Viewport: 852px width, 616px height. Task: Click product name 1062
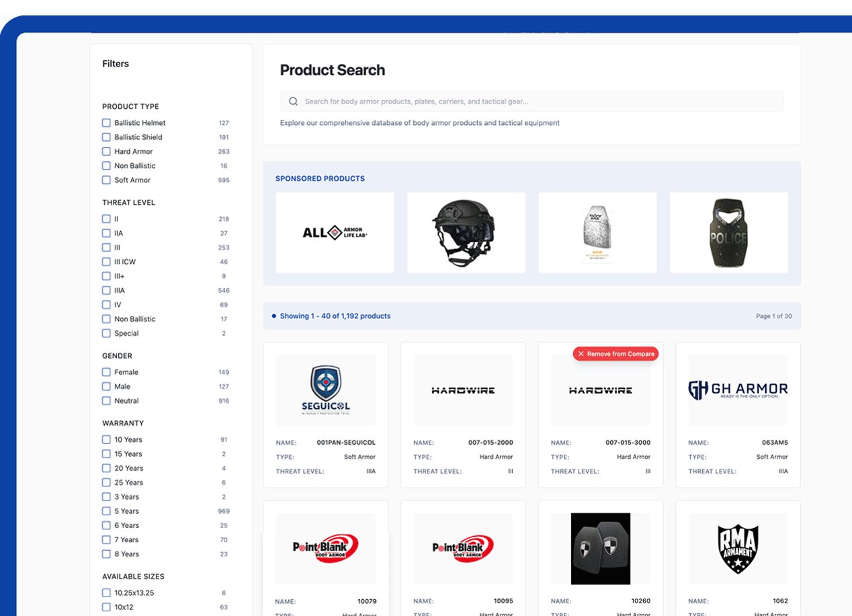780,601
